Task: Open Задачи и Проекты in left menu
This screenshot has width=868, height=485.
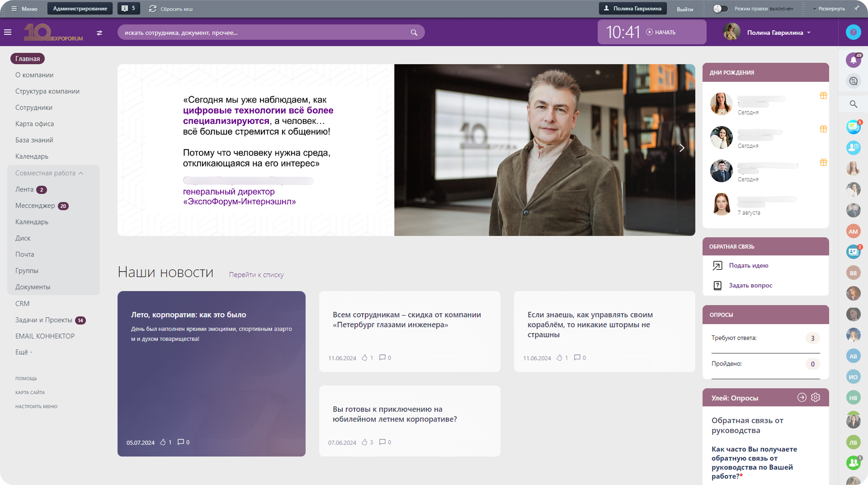Action: (44, 320)
